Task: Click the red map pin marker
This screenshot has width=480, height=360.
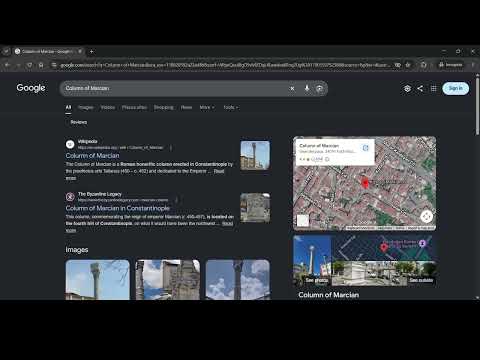Action: click(x=365, y=183)
